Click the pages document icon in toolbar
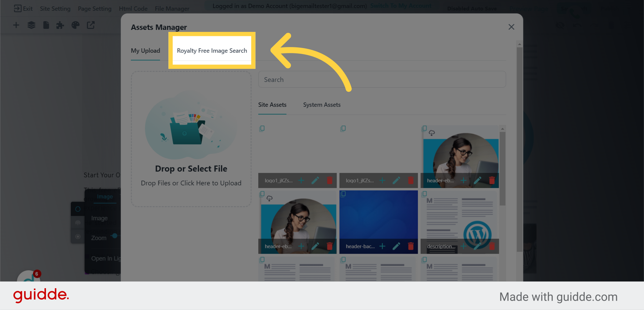 tap(46, 25)
